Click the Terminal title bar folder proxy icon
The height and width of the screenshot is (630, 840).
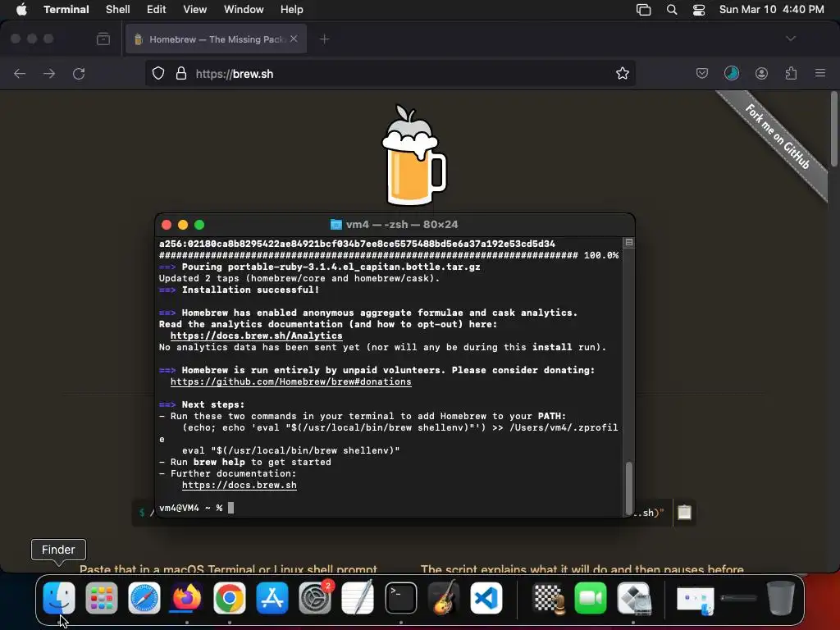(336, 225)
